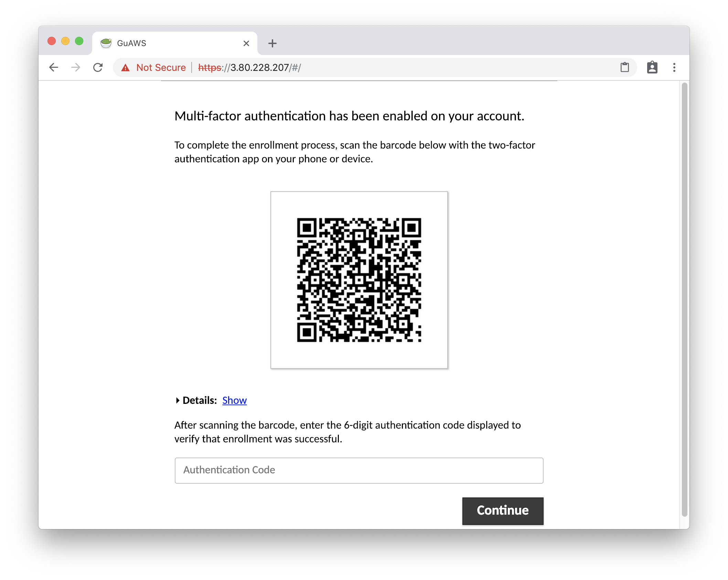Click the GuAWS tab favicon

click(106, 43)
